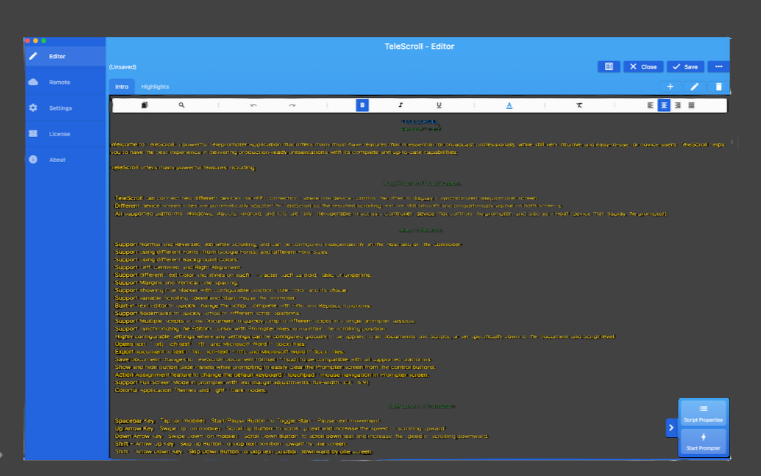Toggle italic formatting

(x=400, y=105)
